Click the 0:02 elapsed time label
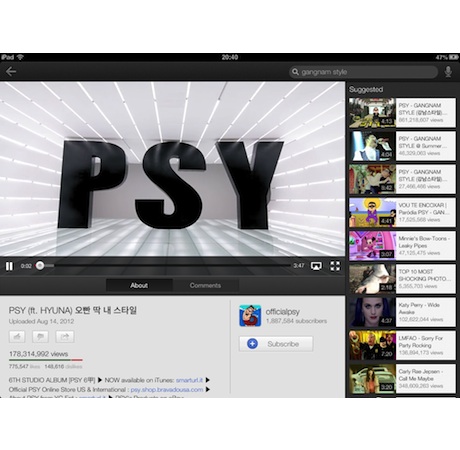Viewport: 460px width, 450px height. click(26, 266)
